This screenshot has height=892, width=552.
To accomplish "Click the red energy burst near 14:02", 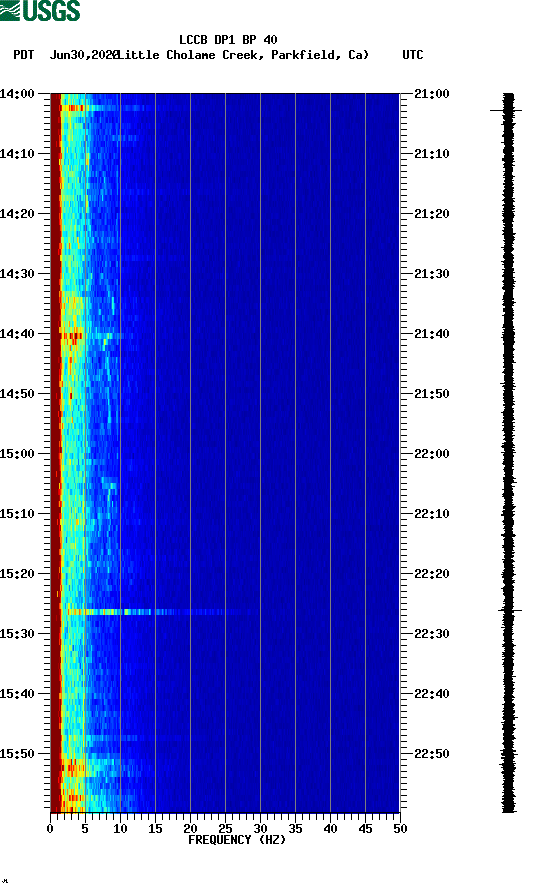I will pyautogui.click(x=73, y=108).
